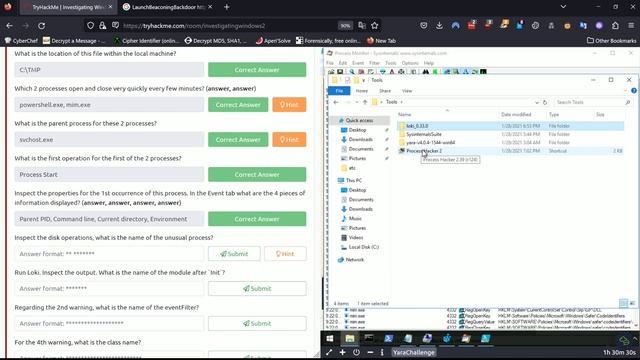Viewport: 640px width, 360px height.
Task: Open the Windows Start button
Action: [330, 338]
